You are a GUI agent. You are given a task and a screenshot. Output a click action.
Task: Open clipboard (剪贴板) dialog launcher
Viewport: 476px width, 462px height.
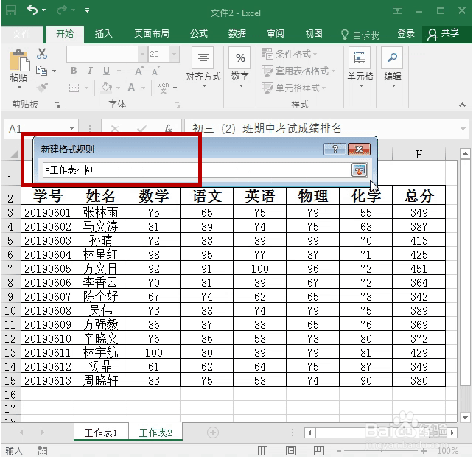57,105
